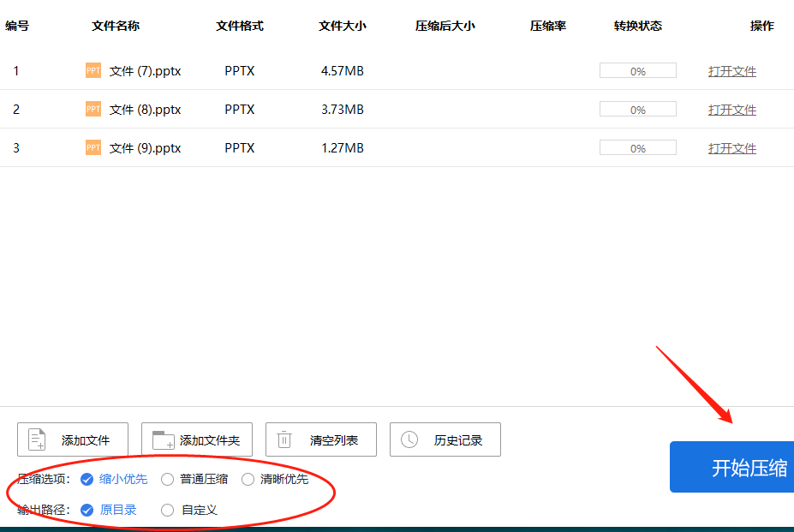This screenshot has height=532, width=794.
Task: Open 历史记录 history button
Action: 445,439
